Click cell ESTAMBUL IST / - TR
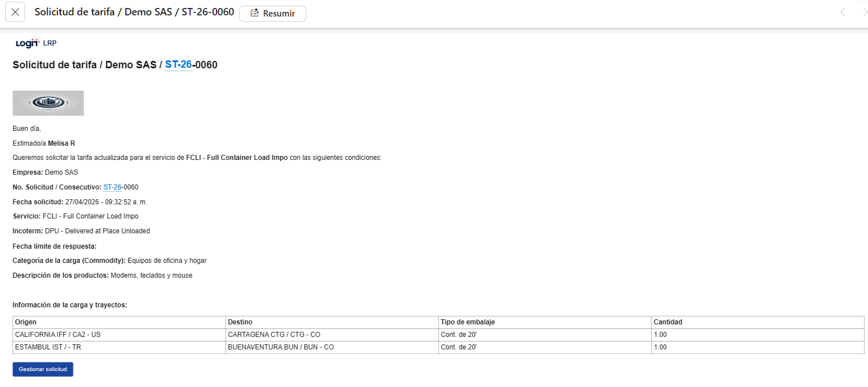 tap(119, 347)
